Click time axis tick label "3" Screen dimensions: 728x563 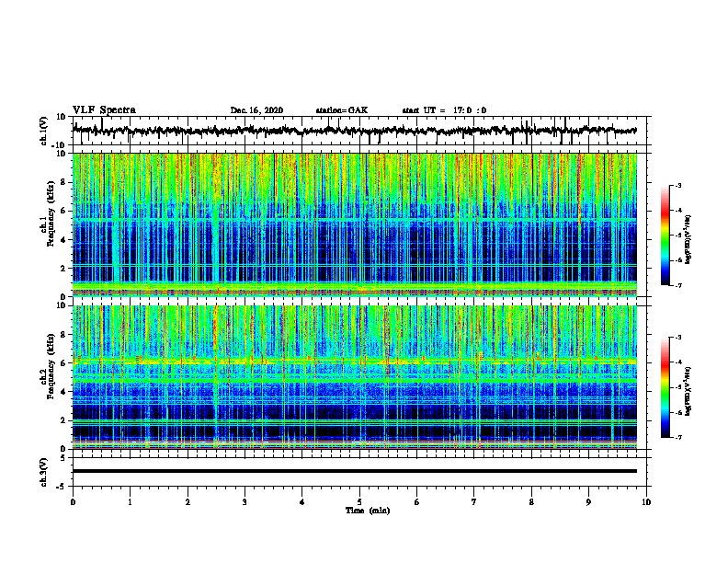click(245, 502)
